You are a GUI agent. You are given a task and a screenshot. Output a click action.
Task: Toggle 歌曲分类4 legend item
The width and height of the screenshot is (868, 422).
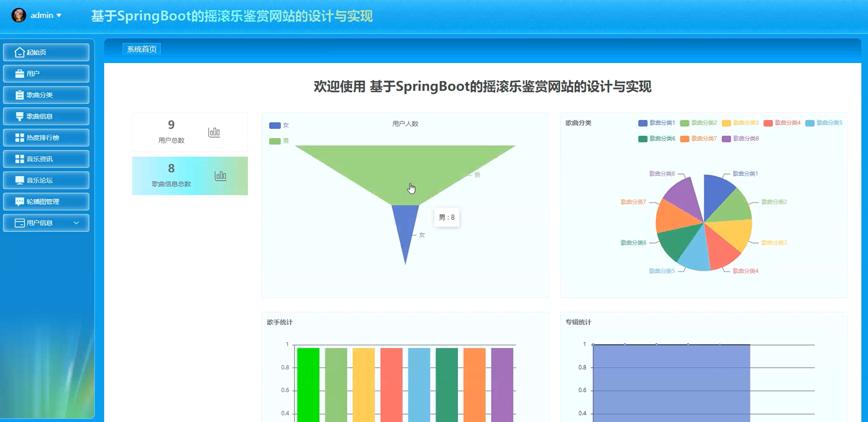click(x=782, y=123)
